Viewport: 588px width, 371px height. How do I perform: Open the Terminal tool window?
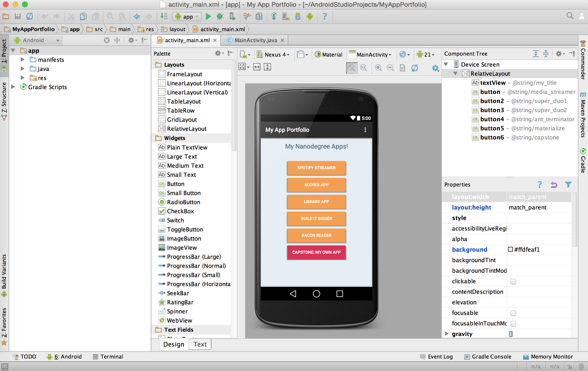(108, 357)
